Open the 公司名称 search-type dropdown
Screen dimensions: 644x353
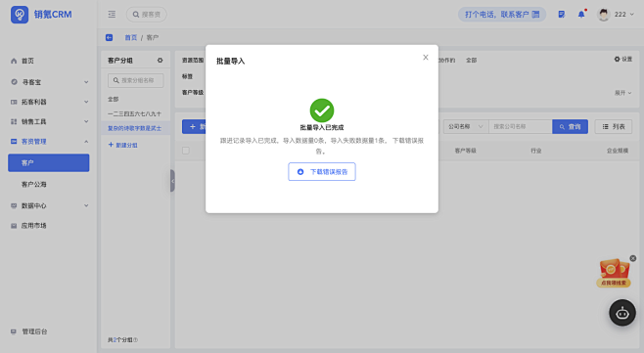(x=466, y=126)
